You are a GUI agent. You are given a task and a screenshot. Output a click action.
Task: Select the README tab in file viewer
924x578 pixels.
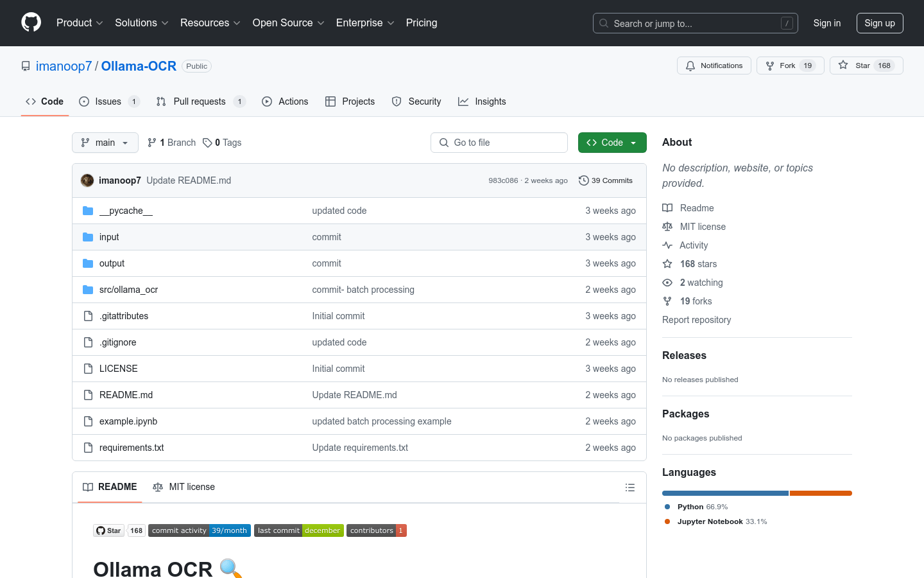point(110,487)
